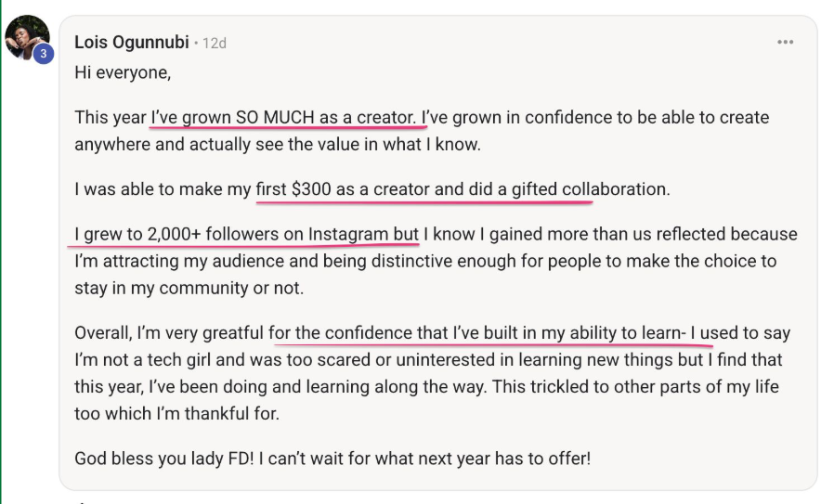Click the "Hi everyone," greeting line
The width and height of the screenshot is (834, 504).
(x=123, y=71)
